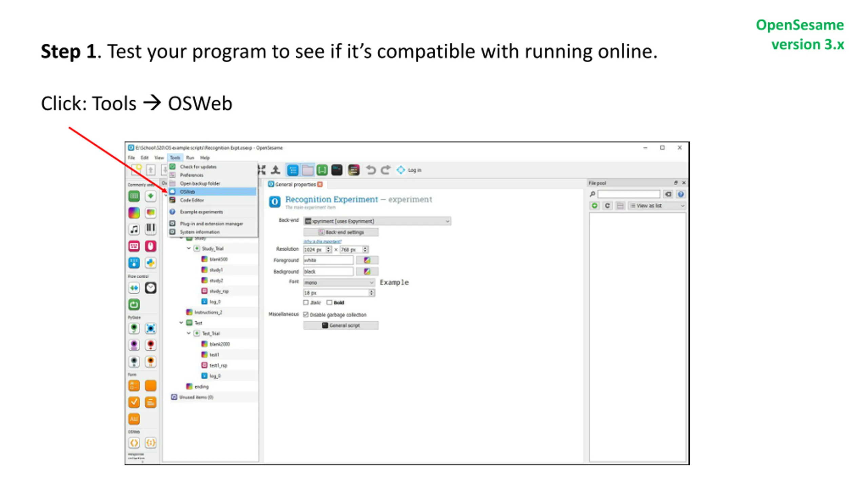Switch to the General properties tab
The image size is (868, 488).
tap(295, 184)
